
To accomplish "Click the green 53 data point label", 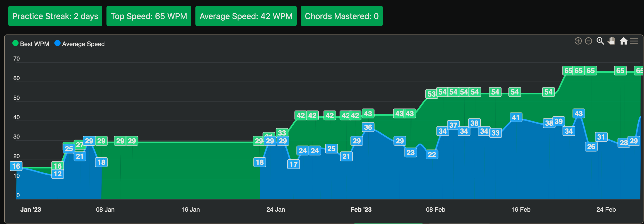I will point(431,94).
